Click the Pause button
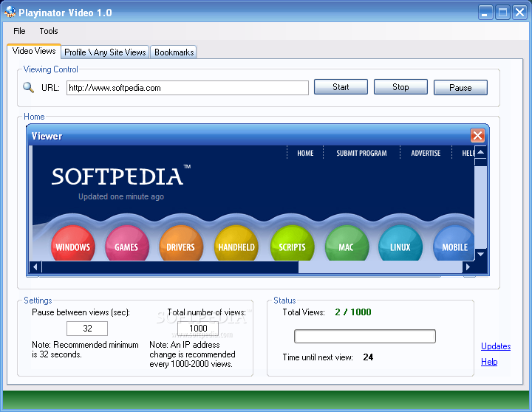The image size is (532, 412). point(460,87)
